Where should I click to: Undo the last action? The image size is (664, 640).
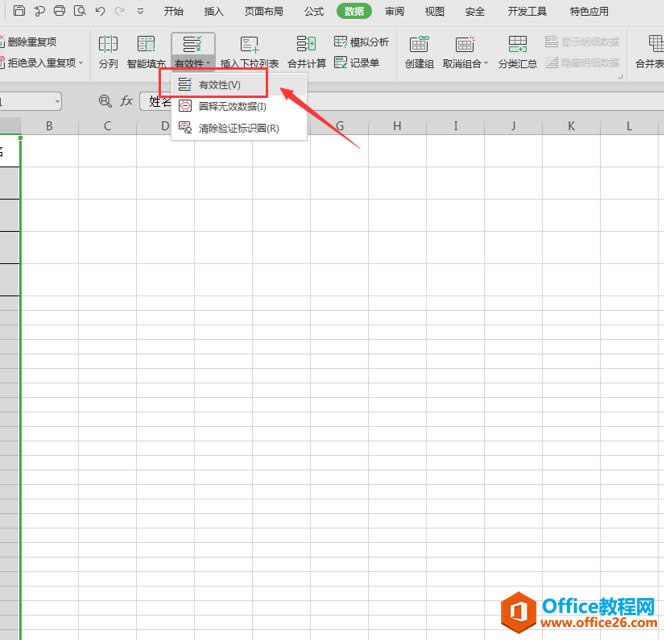[x=100, y=11]
